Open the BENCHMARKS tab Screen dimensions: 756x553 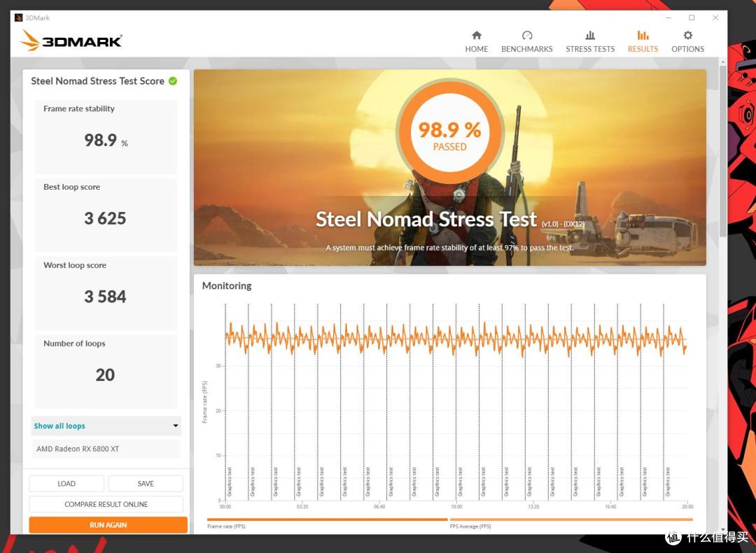(x=526, y=41)
